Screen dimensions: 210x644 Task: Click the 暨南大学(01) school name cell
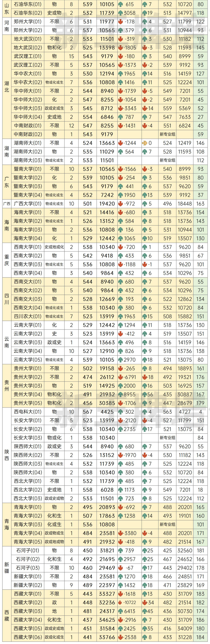pyautogui.click(x=28, y=169)
